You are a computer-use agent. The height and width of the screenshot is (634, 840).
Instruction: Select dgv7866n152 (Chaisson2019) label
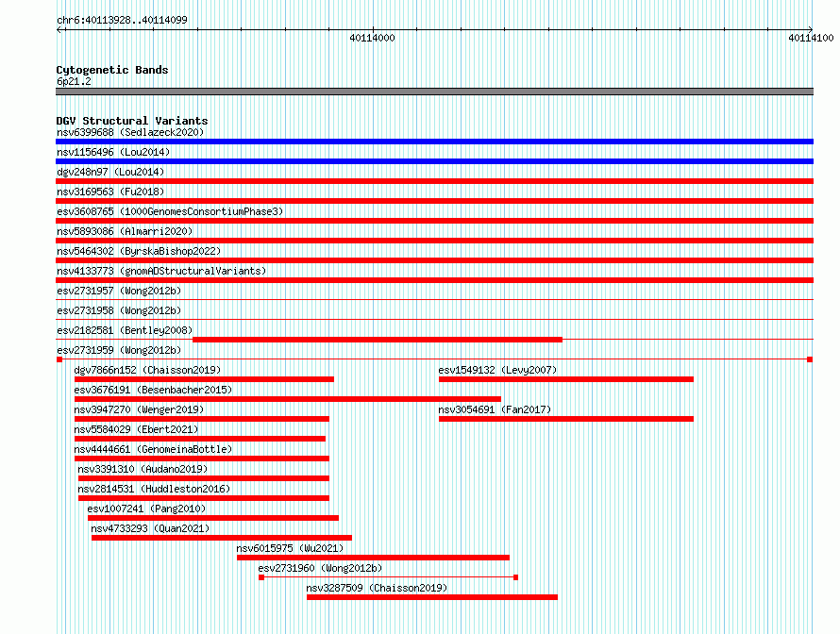click(147, 370)
